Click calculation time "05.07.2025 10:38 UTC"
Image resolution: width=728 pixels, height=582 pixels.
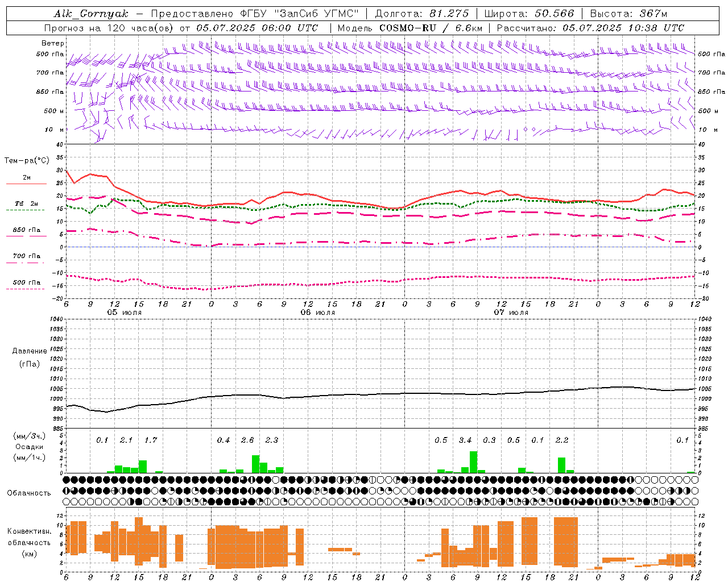pos(623,28)
